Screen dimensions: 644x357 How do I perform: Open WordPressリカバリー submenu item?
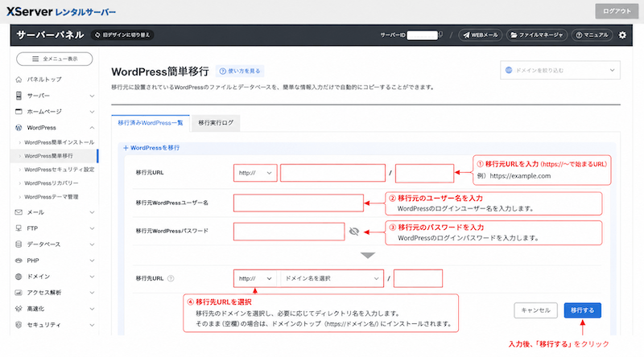tap(51, 183)
